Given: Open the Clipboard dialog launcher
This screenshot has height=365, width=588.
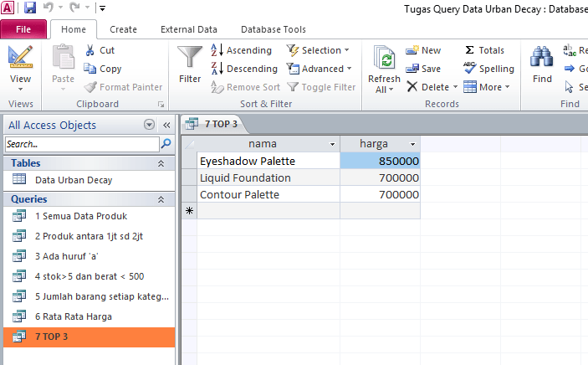Looking at the screenshot, I should pos(161,105).
